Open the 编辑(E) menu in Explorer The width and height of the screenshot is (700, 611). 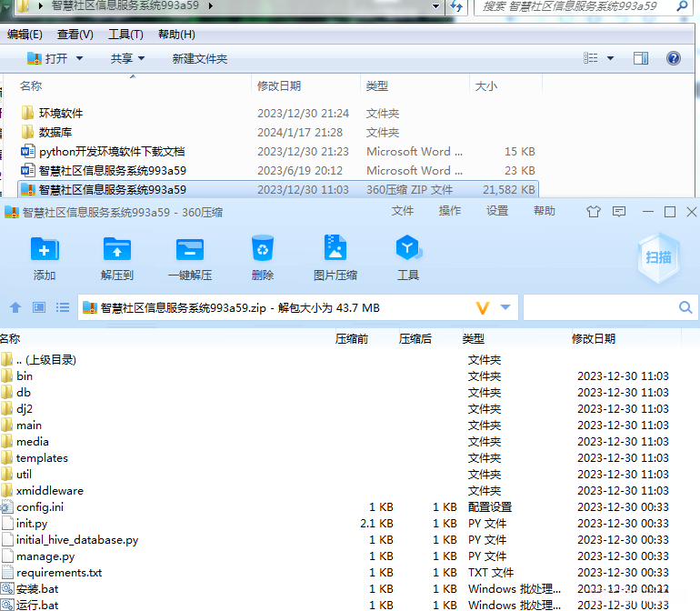pos(25,35)
